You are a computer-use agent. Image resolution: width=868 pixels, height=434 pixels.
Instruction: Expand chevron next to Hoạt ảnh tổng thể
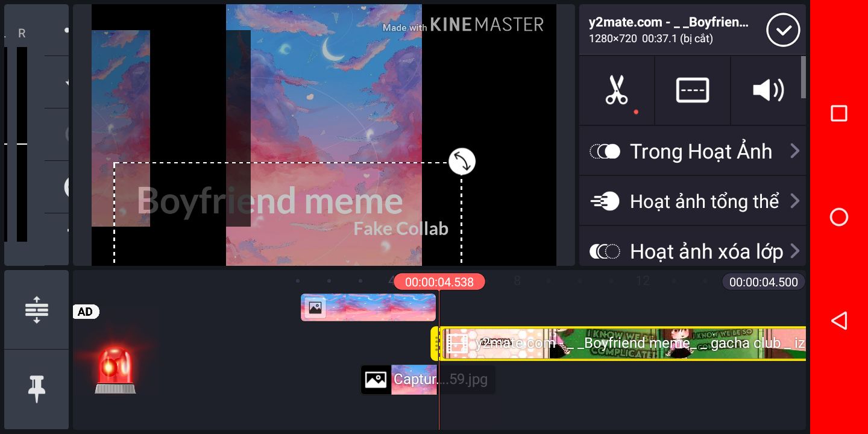[x=795, y=201]
